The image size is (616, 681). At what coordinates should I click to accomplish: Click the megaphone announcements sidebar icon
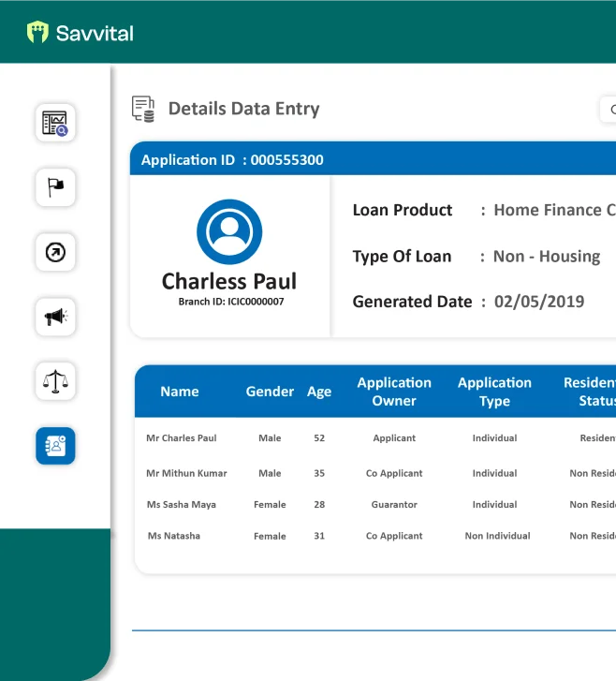point(55,317)
